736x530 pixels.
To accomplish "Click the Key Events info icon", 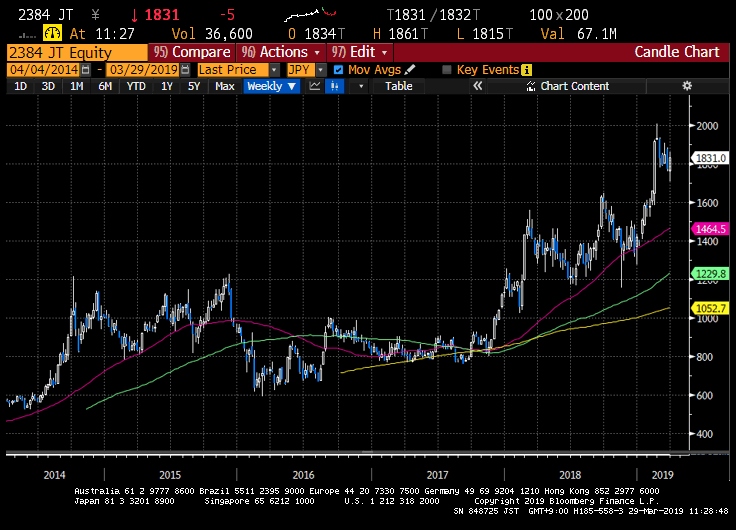I will 526,70.
